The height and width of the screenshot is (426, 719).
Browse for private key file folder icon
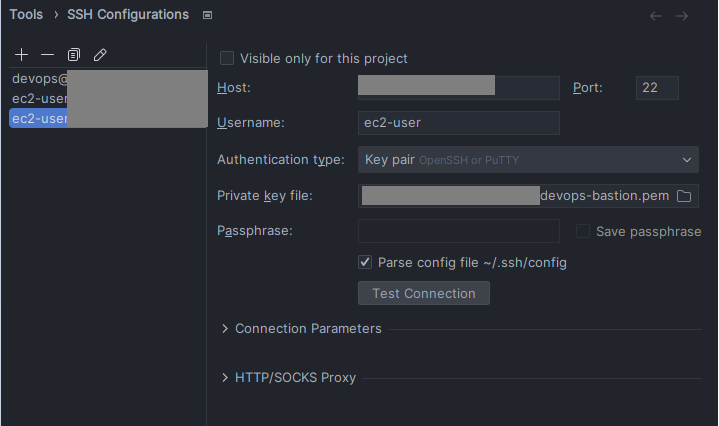(684, 196)
